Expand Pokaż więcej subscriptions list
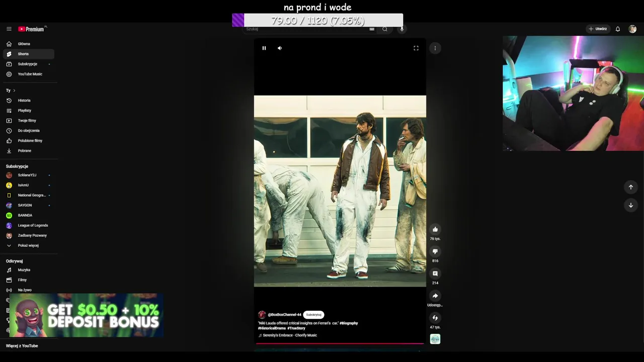The height and width of the screenshot is (362, 644). click(x=29, y=245)
